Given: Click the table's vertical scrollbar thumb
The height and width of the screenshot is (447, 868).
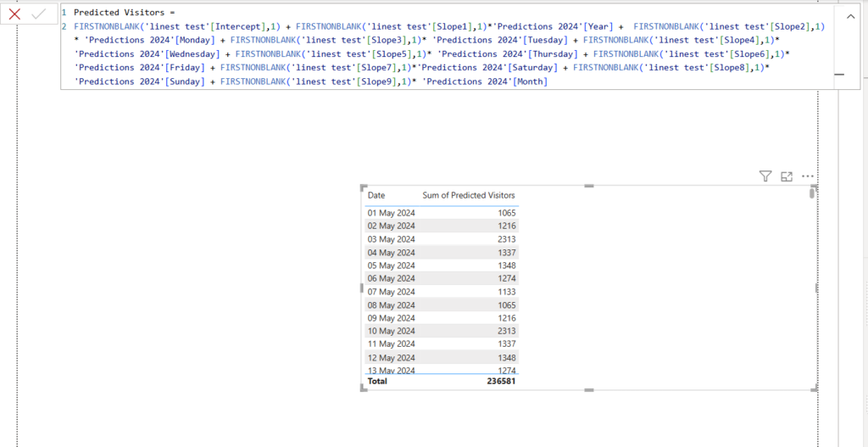Looking at the screenshot, I should point(811,194).
